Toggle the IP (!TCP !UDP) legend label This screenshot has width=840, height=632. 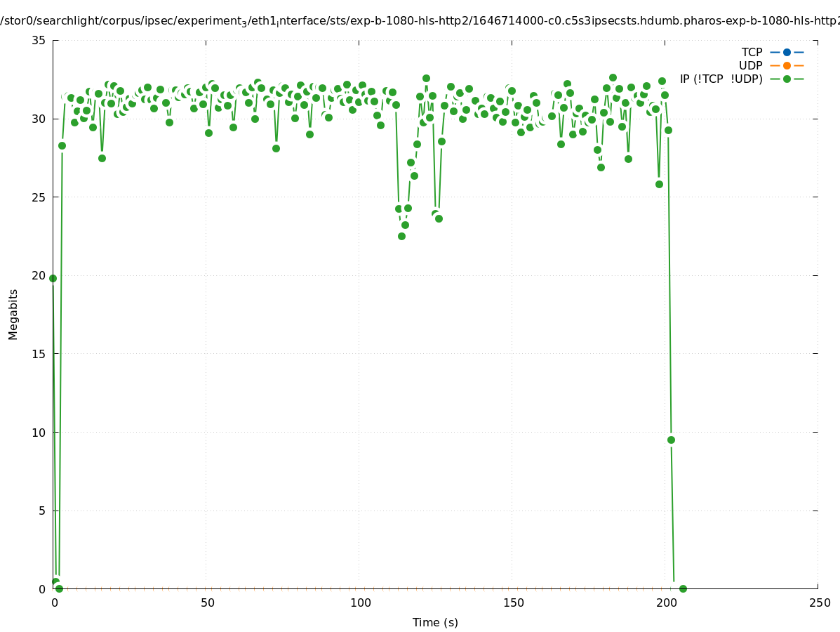(x=721, y=79)
